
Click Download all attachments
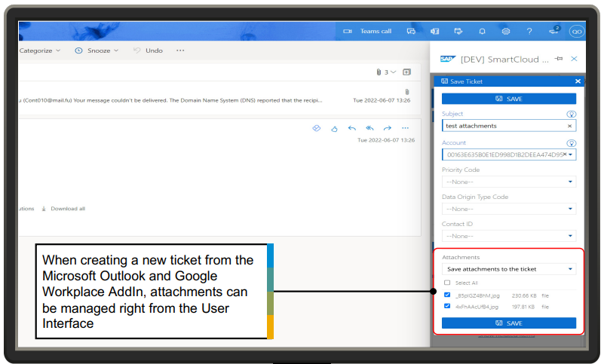[x=63, y=209]
